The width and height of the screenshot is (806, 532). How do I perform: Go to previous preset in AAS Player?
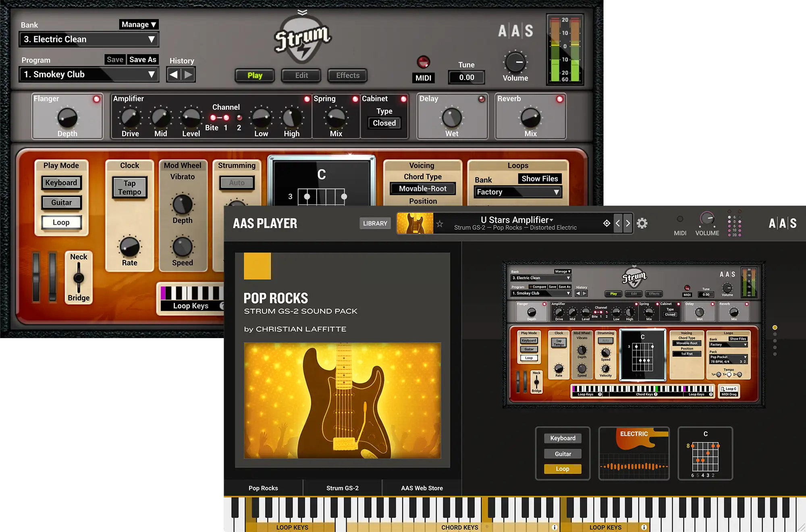click(x=618, y=223)
